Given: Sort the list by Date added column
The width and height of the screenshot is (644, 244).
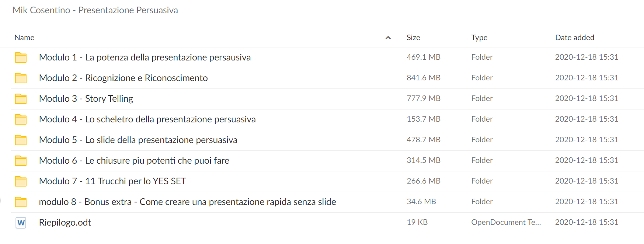Looking at the screenshot, I should pos(575,38).
